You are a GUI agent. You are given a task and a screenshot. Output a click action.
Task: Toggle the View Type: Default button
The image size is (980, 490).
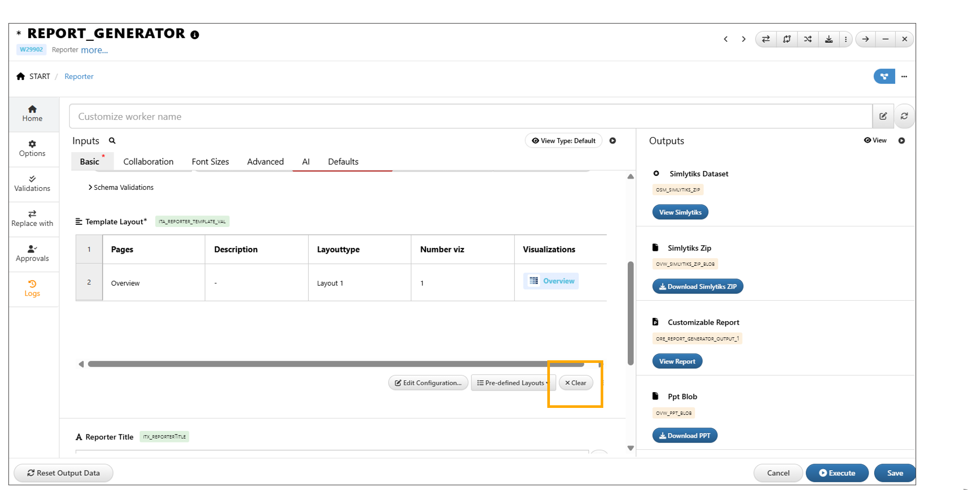(564, 141)
